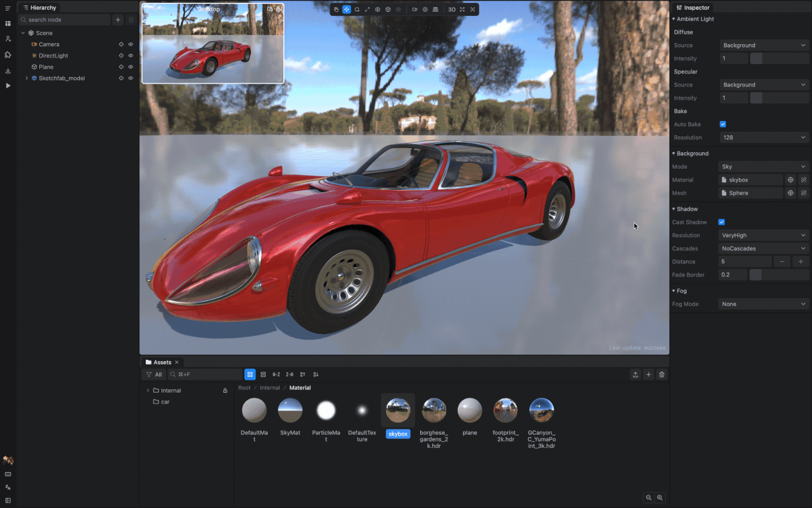Switch assets to list view
Screen dimensions: 812x508
(x=263, y=375)
